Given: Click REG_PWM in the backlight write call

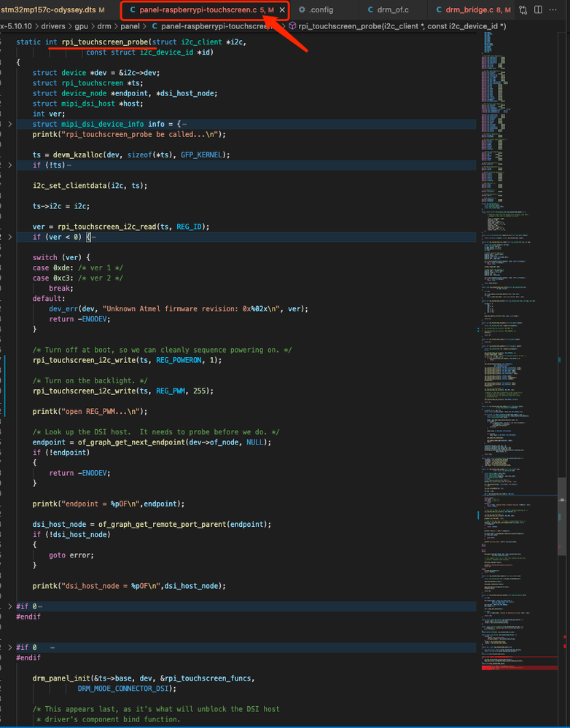Looking at the screenshot, I should tap(171, 391).
